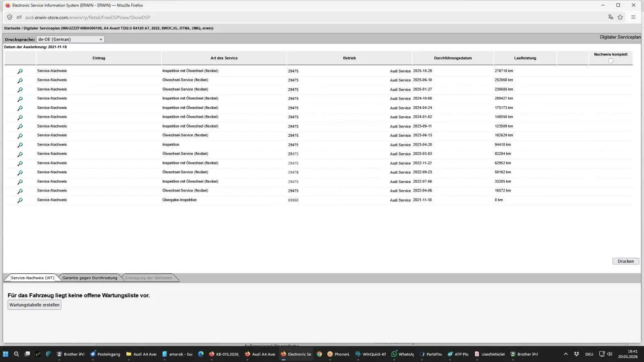The height and width of the screenshot is (362, 644).
Task: Switch to amarok search window in taskbar
Action: (x=177, y=354)
